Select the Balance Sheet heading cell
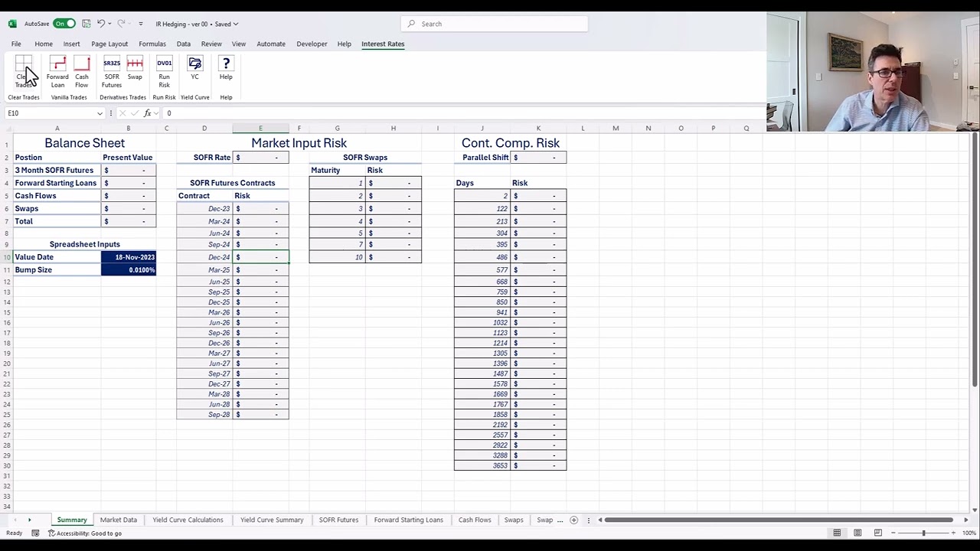The image size is (980, 551). [x=84, y=143]
